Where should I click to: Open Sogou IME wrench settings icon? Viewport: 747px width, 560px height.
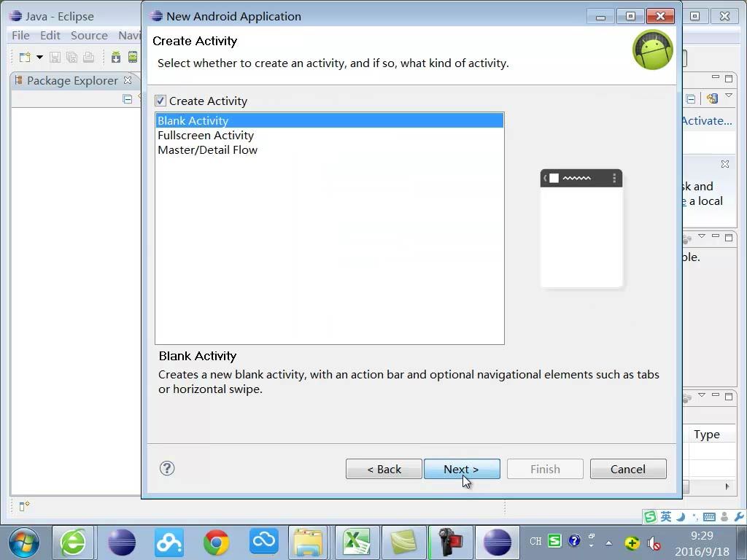click(x=739, y=517)
